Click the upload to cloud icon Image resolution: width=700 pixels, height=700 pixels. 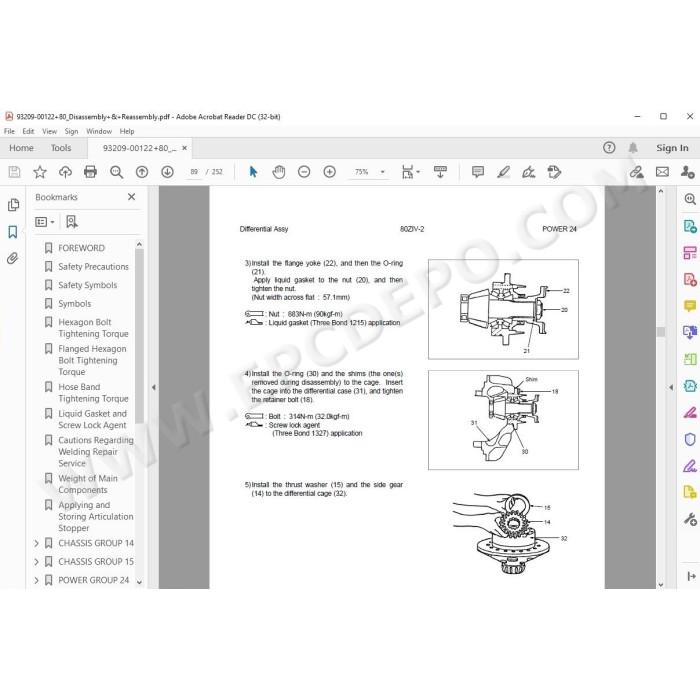(65, 172)
